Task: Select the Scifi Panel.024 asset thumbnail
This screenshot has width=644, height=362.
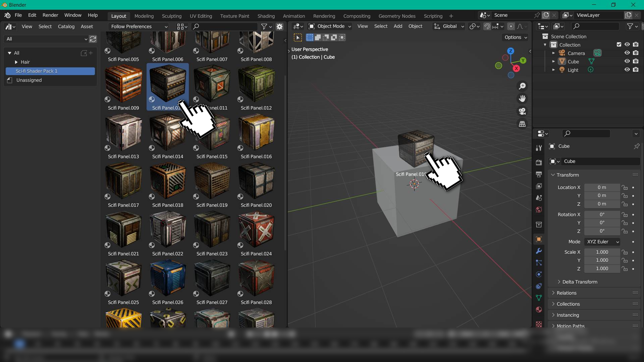Action: 256,230
